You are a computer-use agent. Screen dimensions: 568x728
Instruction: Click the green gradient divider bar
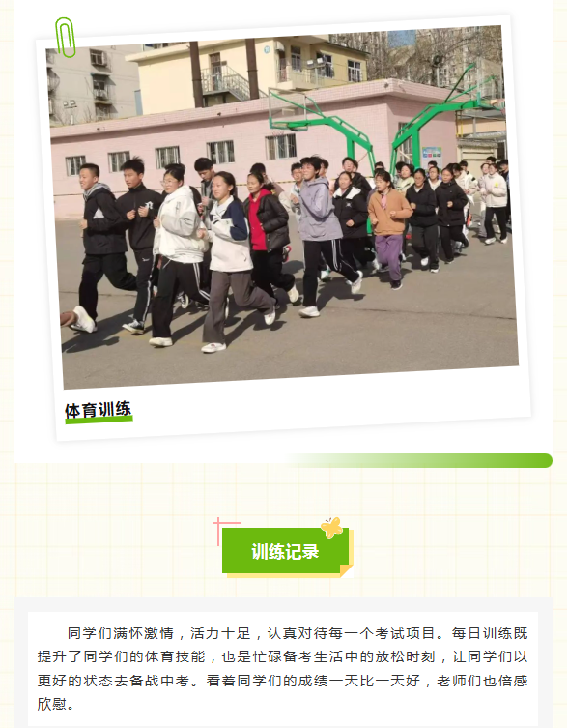[420, 460]
